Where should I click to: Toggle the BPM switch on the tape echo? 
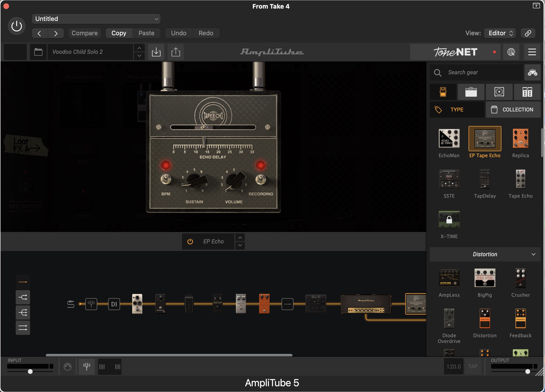pos(166,179)
